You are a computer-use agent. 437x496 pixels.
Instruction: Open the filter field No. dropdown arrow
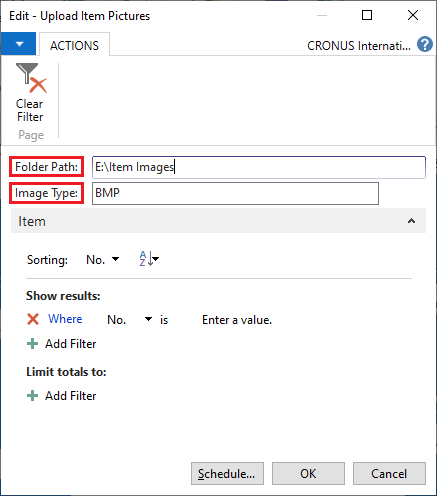point(148,319)
